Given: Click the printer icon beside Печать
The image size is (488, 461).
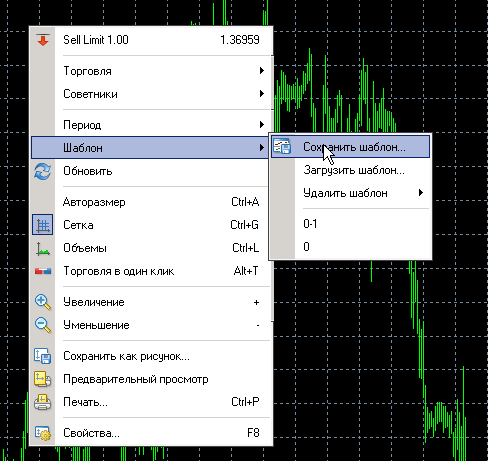Looking at the screenshot, I should [x=43, y=402].
